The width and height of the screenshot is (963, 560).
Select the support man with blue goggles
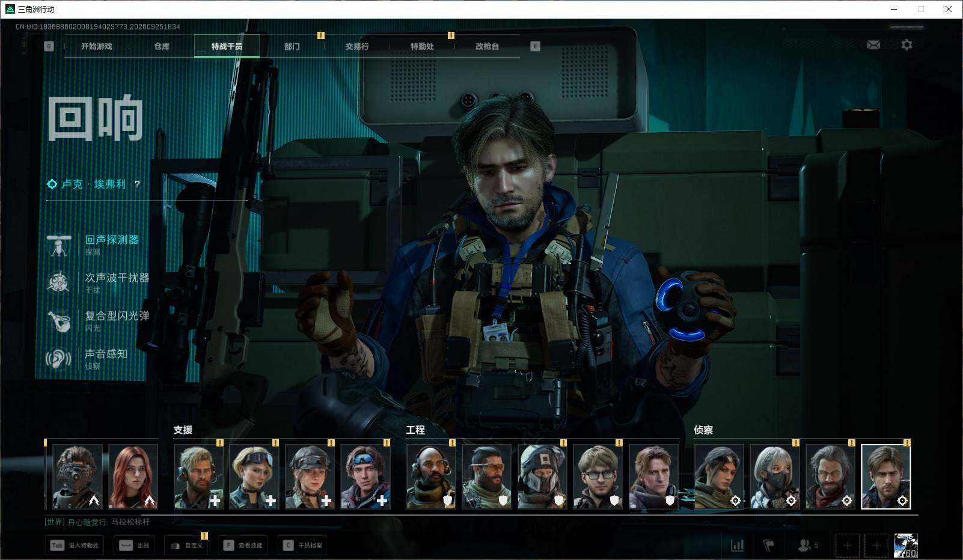pyautogui.click(x=365, y=476)
